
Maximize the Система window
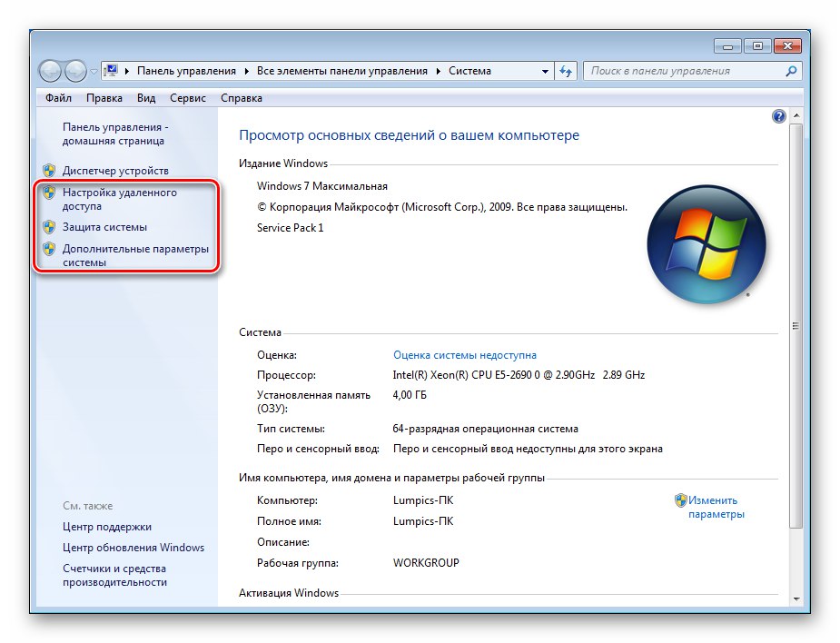[757, 46]
